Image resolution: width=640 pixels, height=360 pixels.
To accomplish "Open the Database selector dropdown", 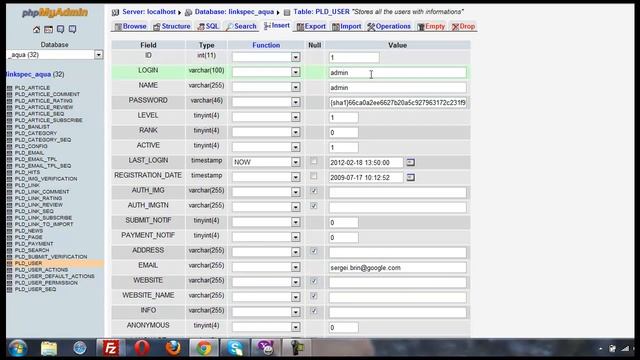I will pos(55,55).
